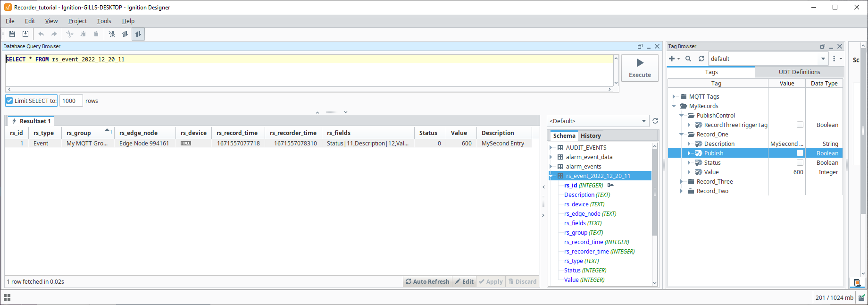Click the Save project toolbar icon
The height and width of the screenshot is (305, 868).
[x=12, y=34]
